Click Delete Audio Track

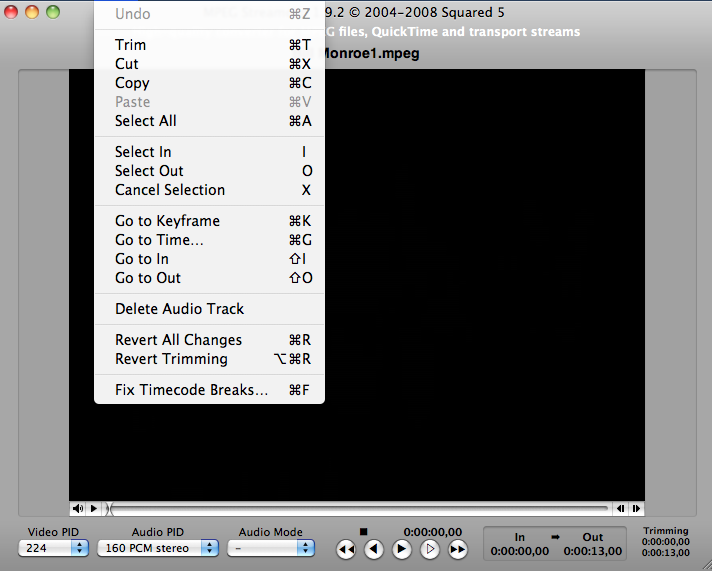click(x=179, y=309)
